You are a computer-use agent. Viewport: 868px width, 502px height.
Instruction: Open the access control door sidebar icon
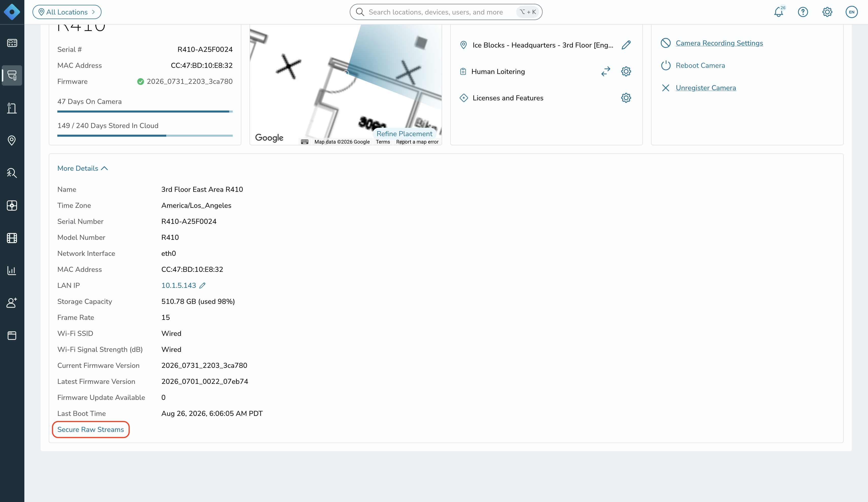tap(12, 108)
